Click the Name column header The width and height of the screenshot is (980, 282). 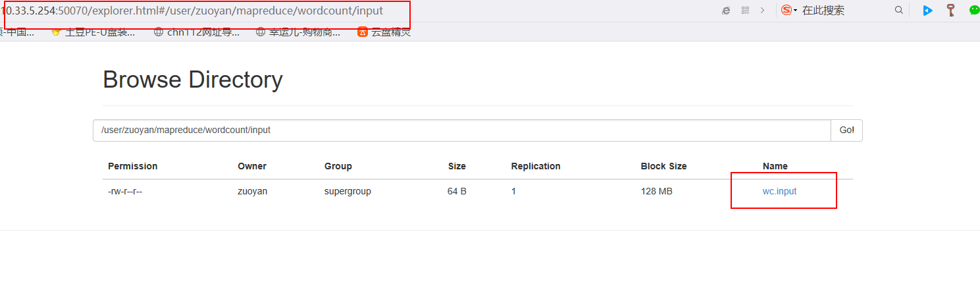775,166
